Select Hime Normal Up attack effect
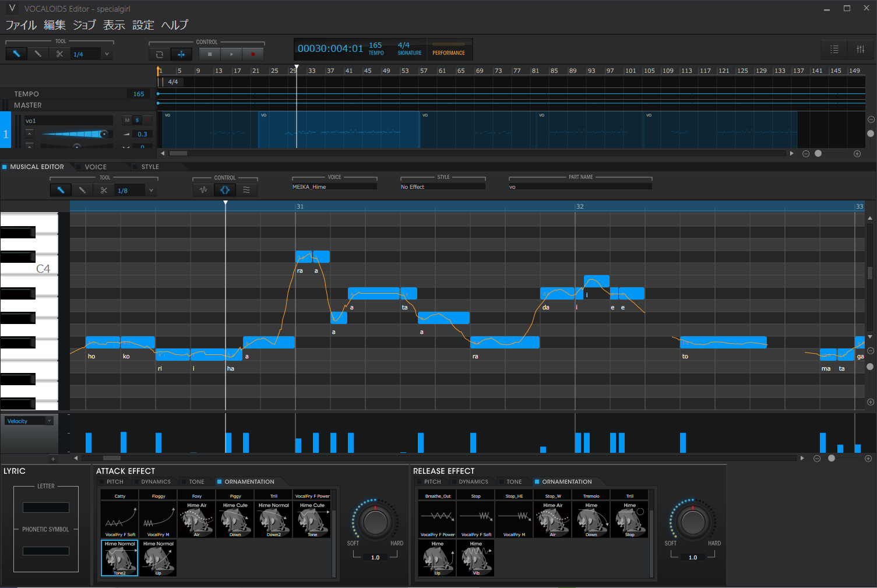877x588 pixels. (x=159, y=558)
